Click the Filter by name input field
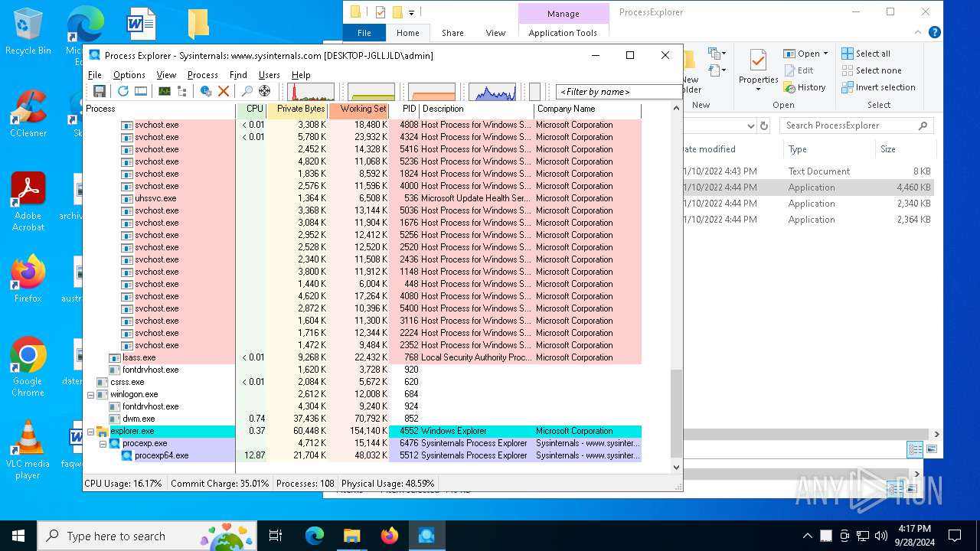This screenshot has width=980, height=551. click(x=618, y=92)
